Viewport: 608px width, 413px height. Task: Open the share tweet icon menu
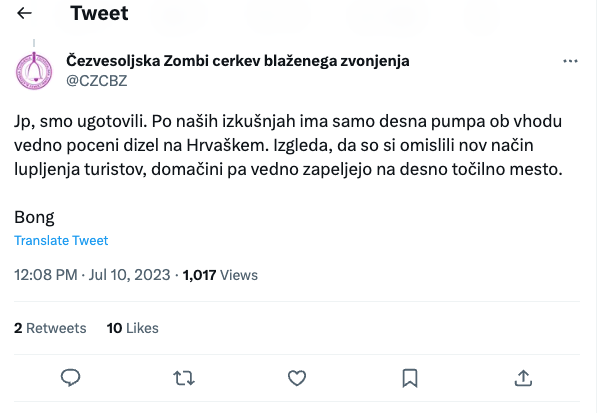coord(522,377)
